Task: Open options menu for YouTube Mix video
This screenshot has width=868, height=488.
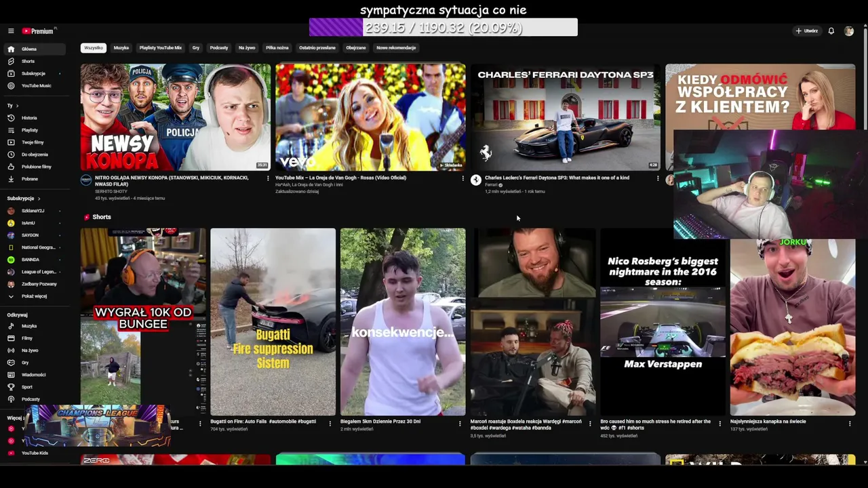Action: point(463,178)
